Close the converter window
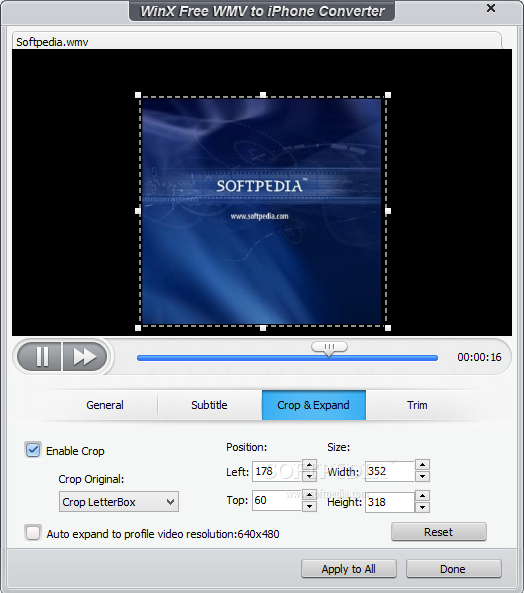Screen dimensions: 524x593 coord(491,8)
